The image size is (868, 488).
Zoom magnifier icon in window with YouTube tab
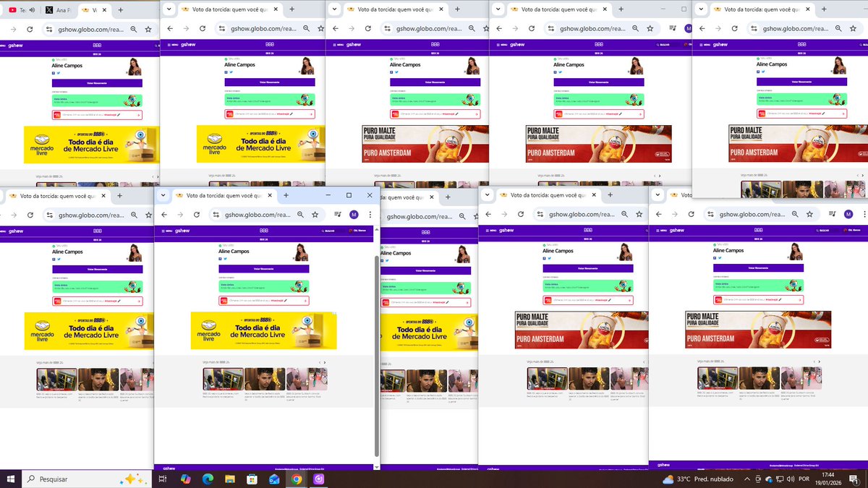(133, 29)
